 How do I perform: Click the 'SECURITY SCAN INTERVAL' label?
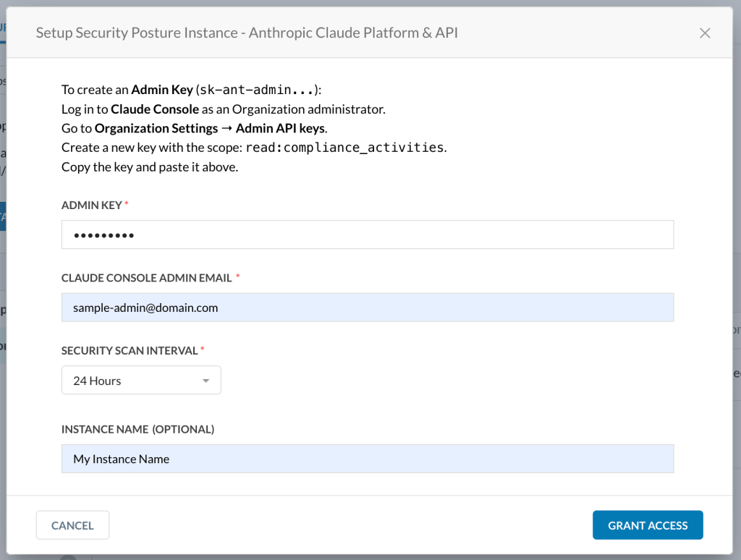pyautogui.click(x=130, y=351)
